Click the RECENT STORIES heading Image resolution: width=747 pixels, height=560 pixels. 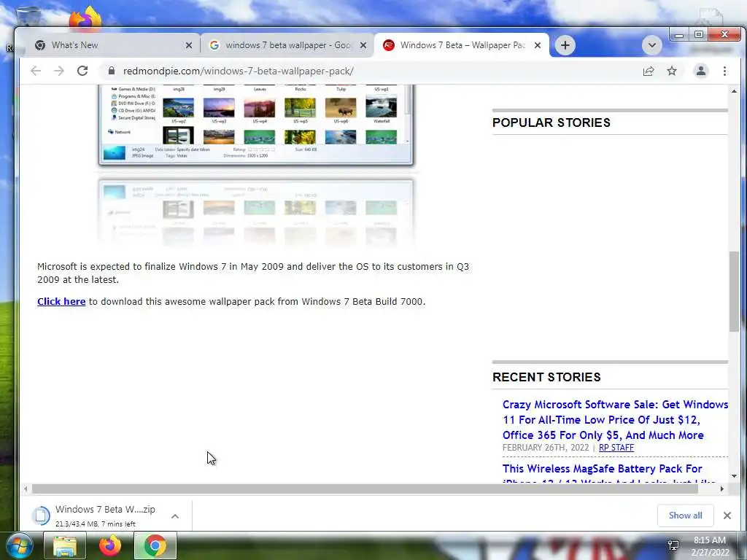point(546,377)
